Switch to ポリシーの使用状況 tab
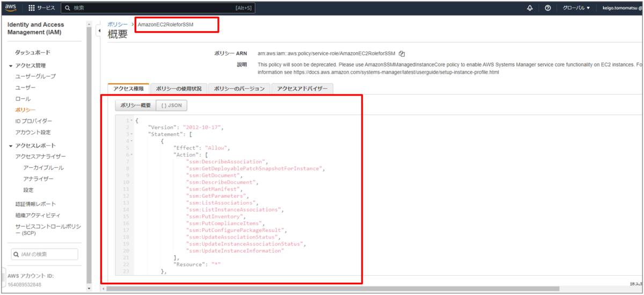The width and height of the screenshot is (644, 295). tap(179, 89)
